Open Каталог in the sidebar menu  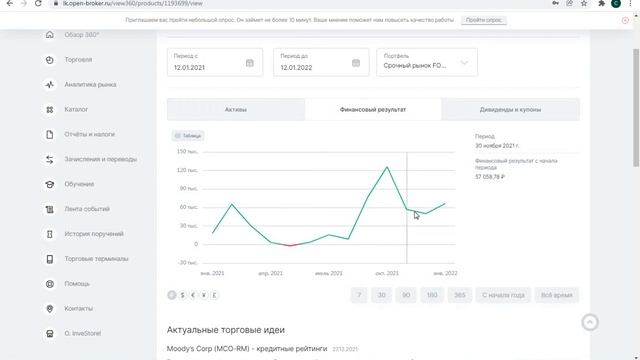(x=76, y=109)
